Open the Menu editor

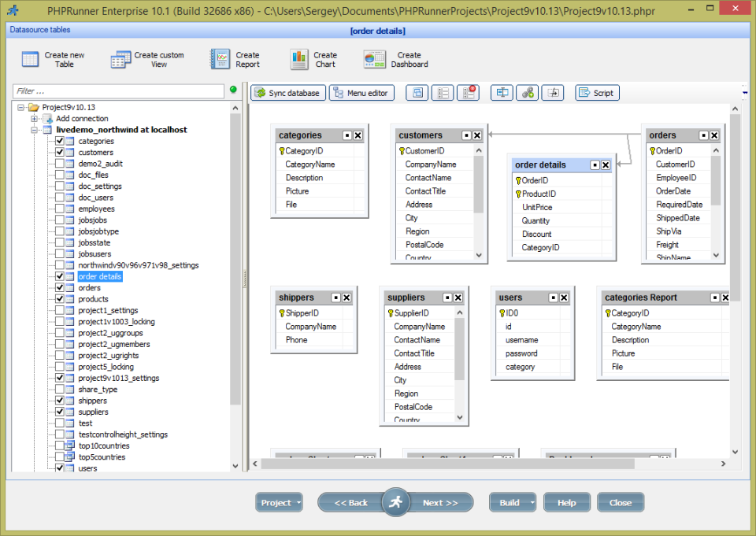coord(361,93)
